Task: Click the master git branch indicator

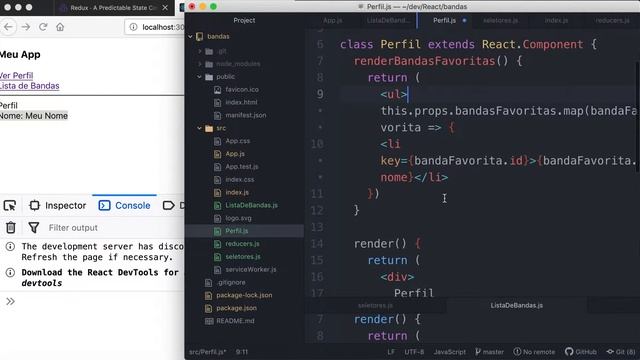Action: 489,352
